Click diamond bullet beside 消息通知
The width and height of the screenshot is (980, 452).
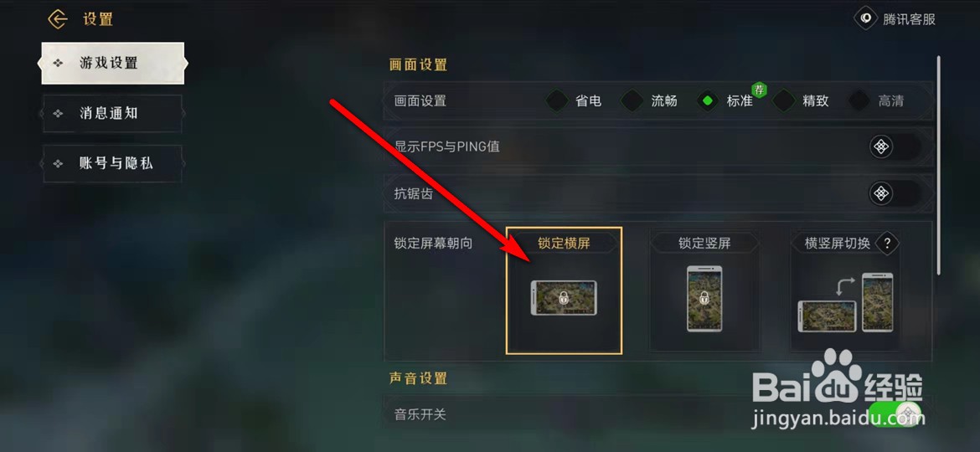pyautogui.click(x=58, y=114)
